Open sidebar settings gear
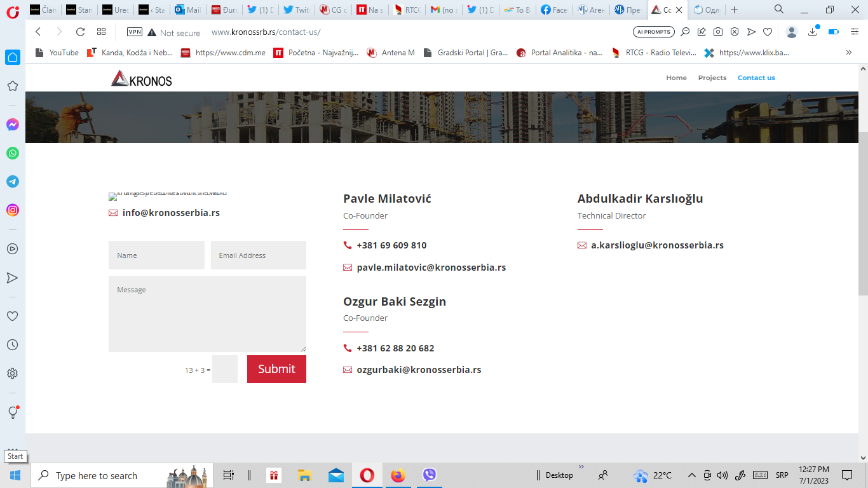 13,373
